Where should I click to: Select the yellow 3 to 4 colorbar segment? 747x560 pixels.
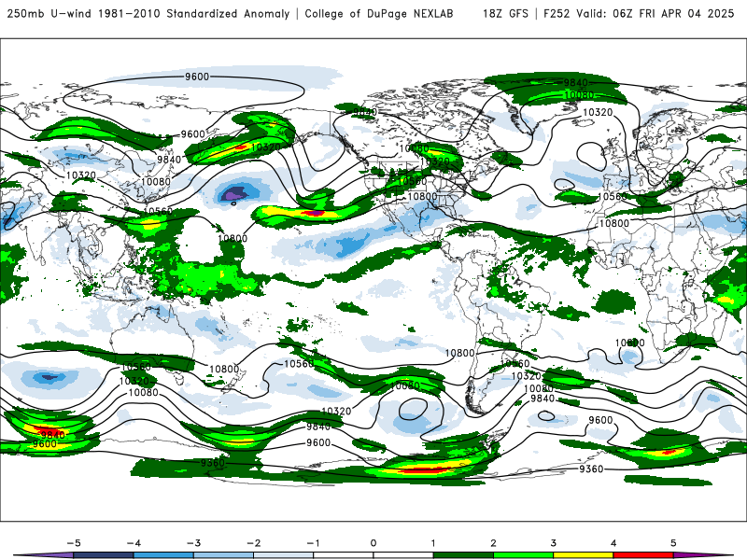click(x=584, y=555)
